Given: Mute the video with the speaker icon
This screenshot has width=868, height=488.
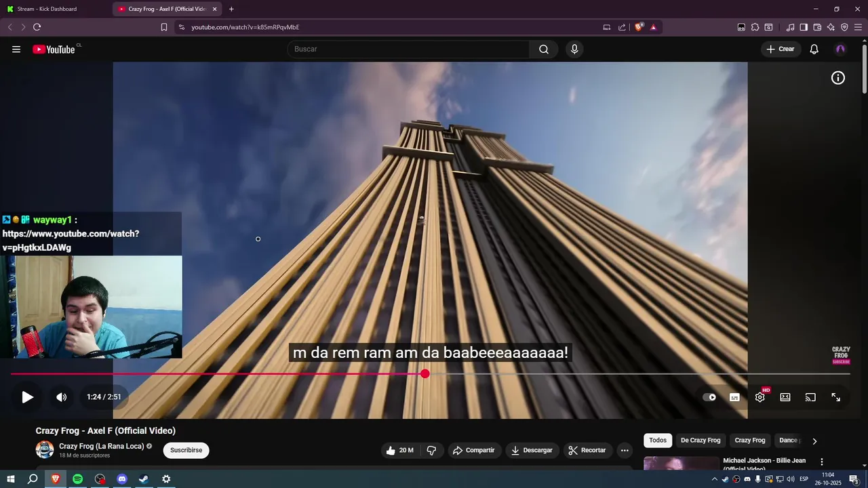Looking at the screenshot, I should pos(61,397).
